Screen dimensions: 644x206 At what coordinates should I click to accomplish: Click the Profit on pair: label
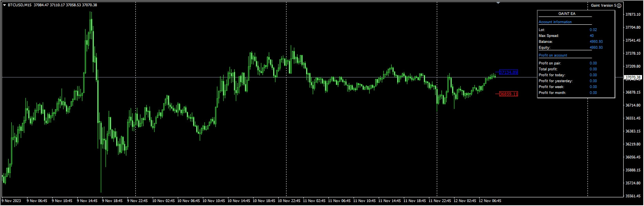pyautogui.click(x=550, y=63)
